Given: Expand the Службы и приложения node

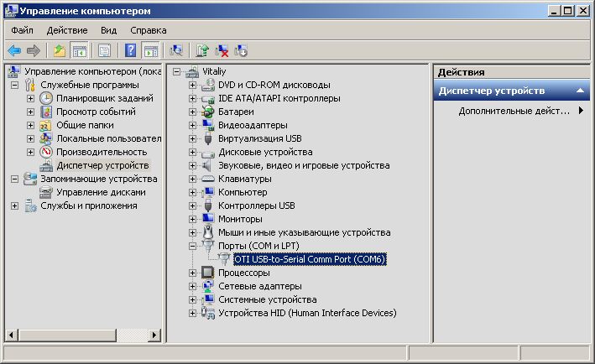Looking at the screenshot, I should point(14,205).
